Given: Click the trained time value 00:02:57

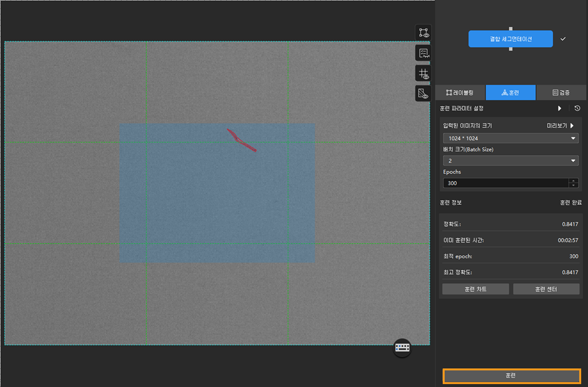Looking at the screenshot, I should coord(568,240).
